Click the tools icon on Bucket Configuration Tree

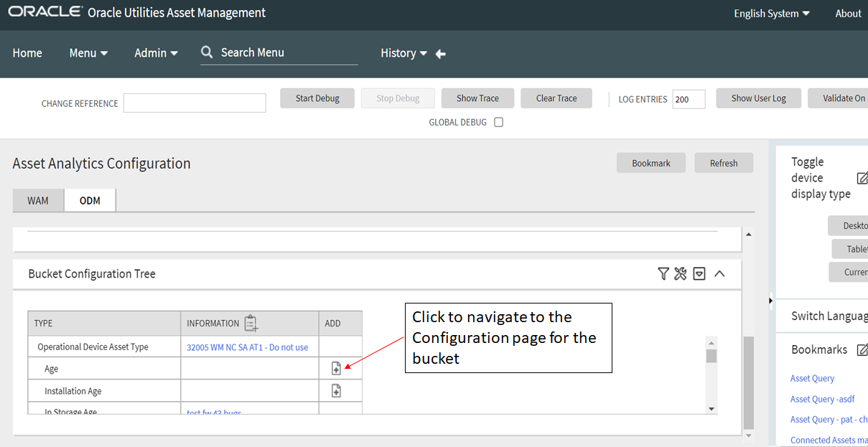681,273
